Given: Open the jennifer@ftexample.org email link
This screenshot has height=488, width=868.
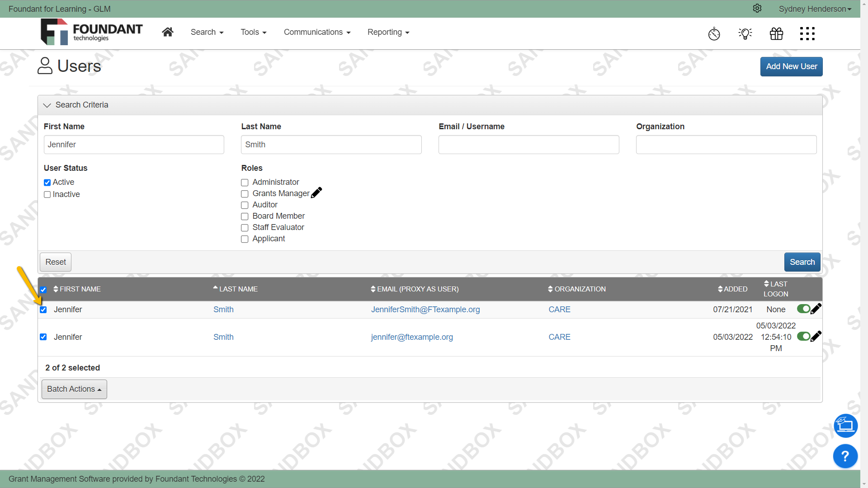Looking at the screenshot, I should coord(412,337).
